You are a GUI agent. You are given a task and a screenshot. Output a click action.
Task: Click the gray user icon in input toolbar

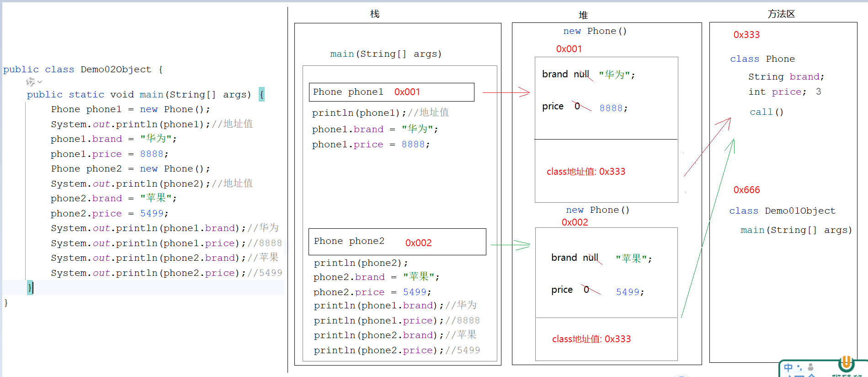point(810,367)
